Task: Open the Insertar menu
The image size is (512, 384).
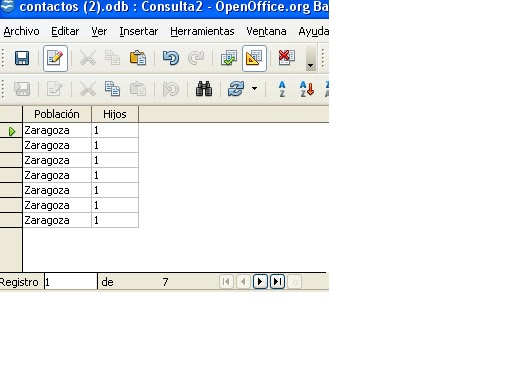Action: click(139, 31)
